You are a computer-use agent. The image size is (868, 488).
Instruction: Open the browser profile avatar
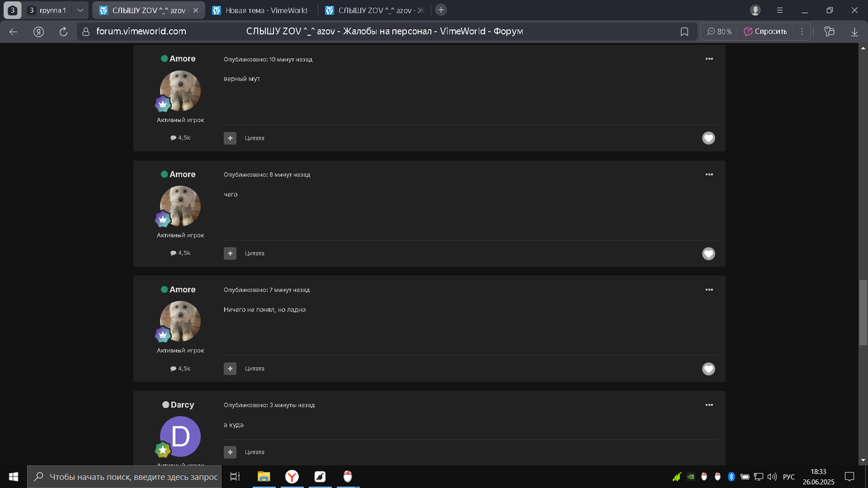point(755,10)
